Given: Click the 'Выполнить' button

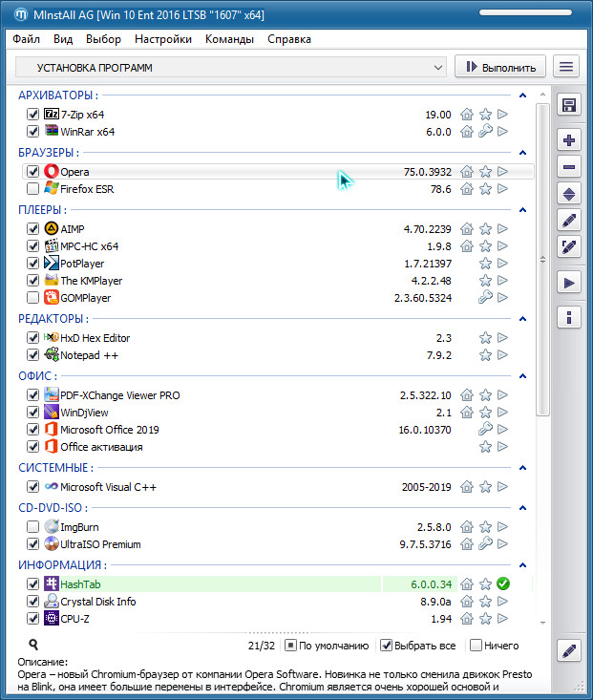Looking at the screenshot, I should click(x=501, y=67).
